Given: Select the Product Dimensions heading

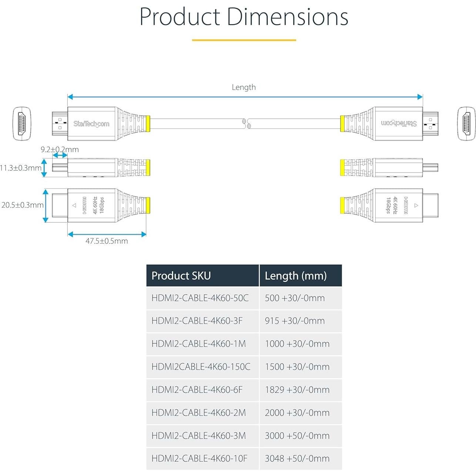Looking at the screenshot, I should [244, 17].
